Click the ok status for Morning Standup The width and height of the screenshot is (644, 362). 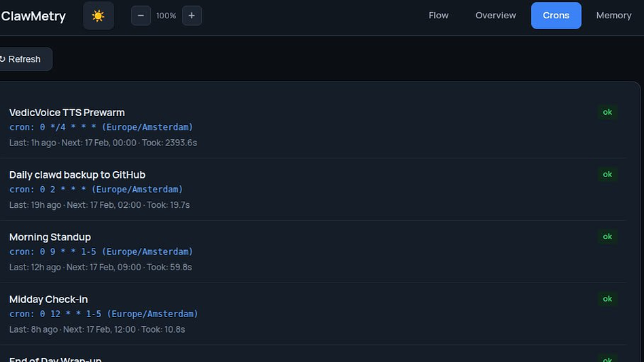click(x=607, y=237)
